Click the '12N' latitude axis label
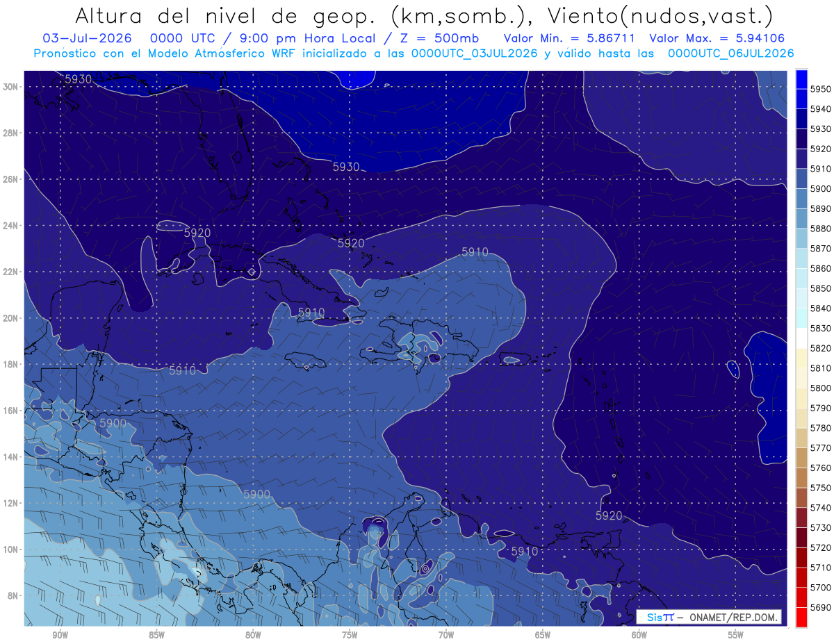The height and width of the screenshot is (644, 834). pos(11,503)
